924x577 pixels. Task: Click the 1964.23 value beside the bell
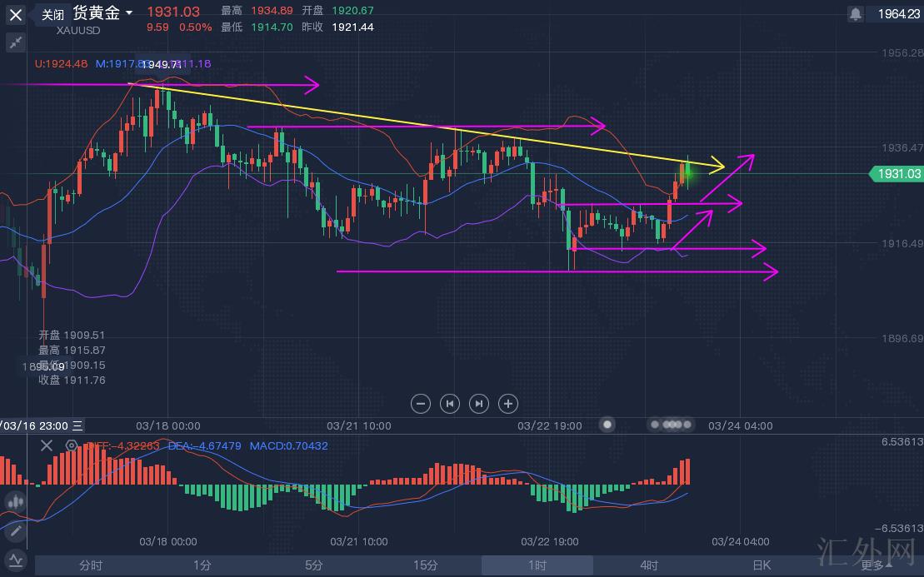898,14
